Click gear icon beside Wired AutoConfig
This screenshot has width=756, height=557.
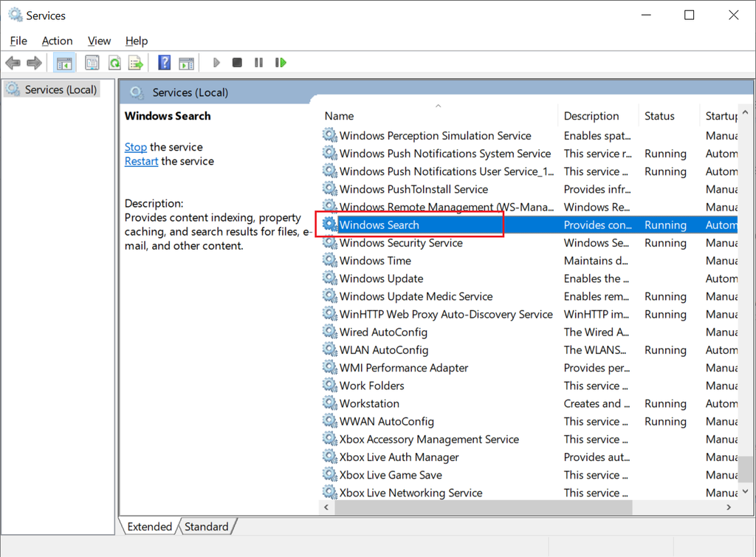330,331
